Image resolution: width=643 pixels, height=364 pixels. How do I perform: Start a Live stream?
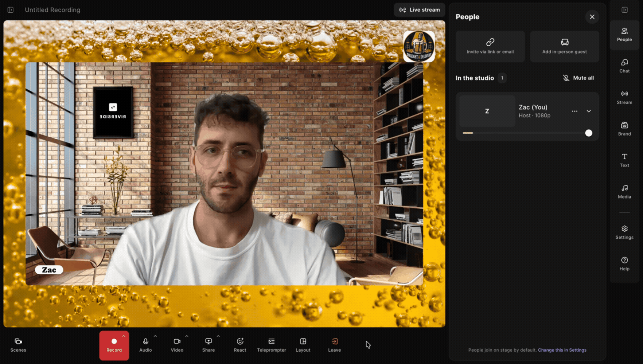[x=420, y=10]
